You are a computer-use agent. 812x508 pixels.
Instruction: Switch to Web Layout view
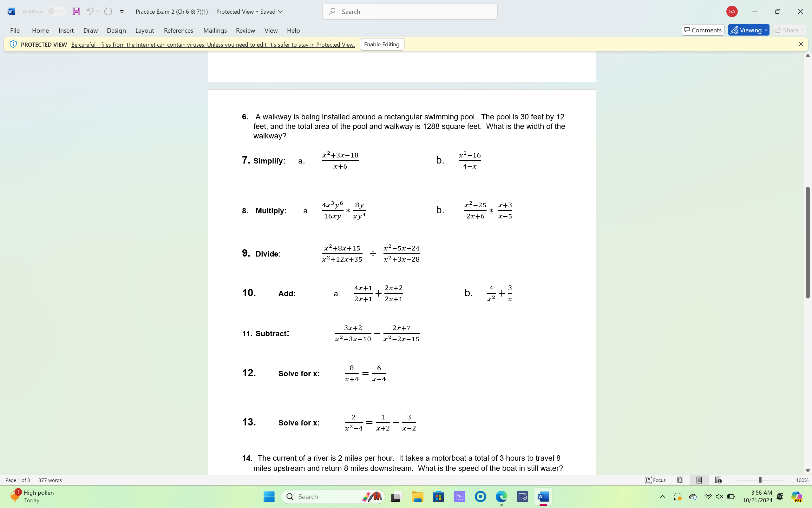(718, 480)
